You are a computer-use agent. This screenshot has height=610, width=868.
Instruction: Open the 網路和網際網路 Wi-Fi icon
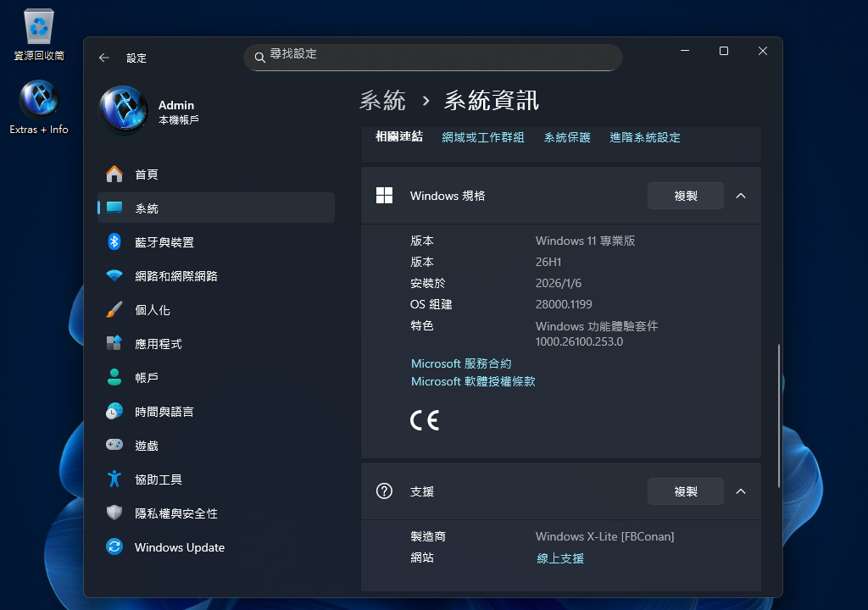(x=114, y=275)
